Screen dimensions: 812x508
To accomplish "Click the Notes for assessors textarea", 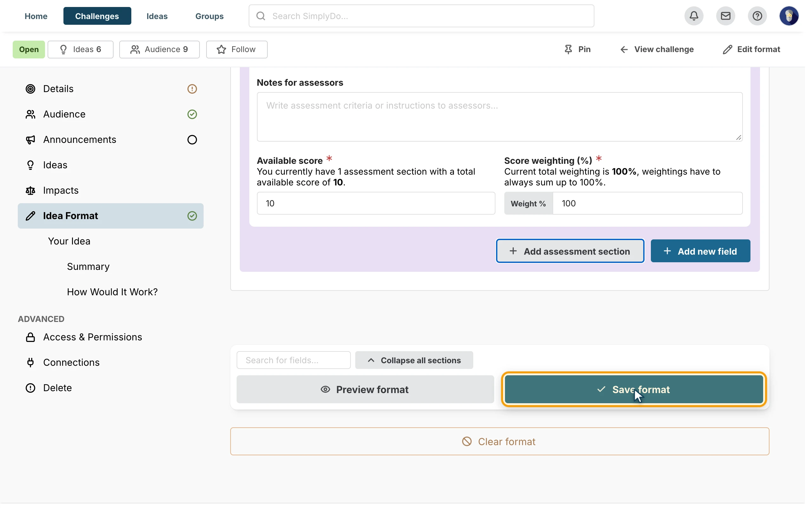I will [499, 117].
